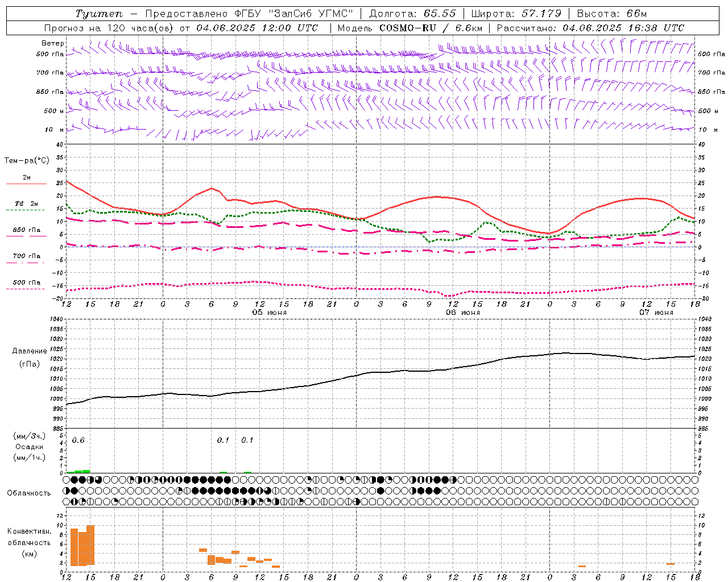Click "Прогноз на 120 часа(ов)" forecast text

click(110, 28)
